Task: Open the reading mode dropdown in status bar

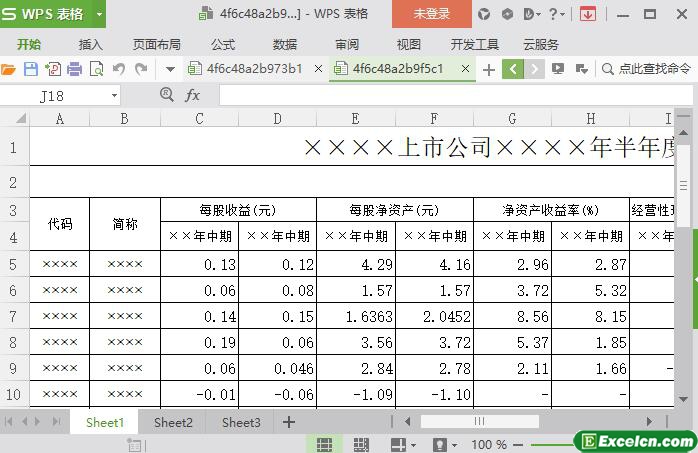Action: tap(454, 445)
